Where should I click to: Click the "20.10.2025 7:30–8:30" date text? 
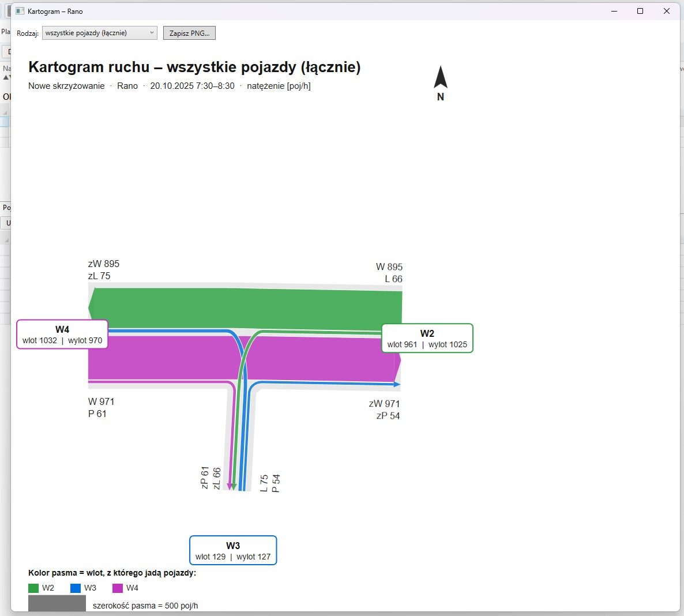[x=193, y=86]
